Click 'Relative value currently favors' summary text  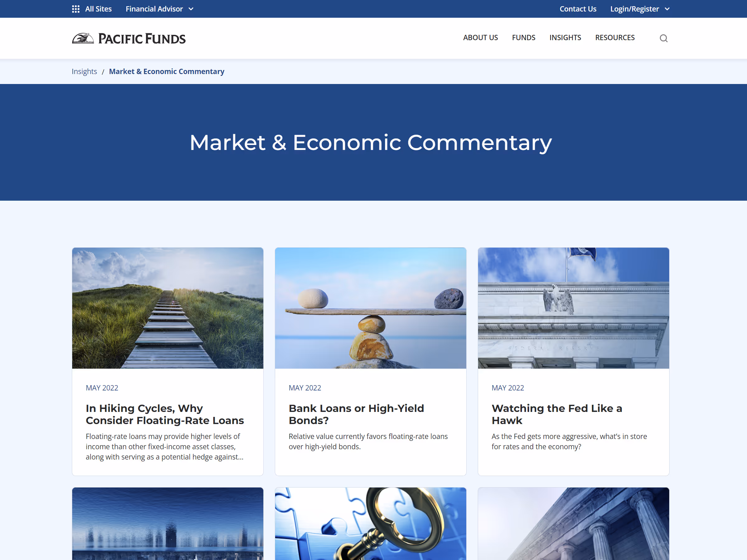(368, 441)
